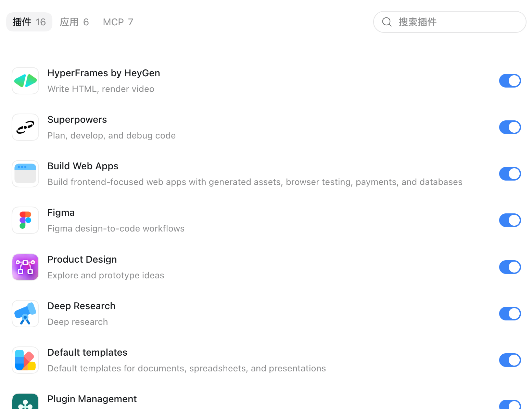Switch off the Product Design toggle

(510, 267)
